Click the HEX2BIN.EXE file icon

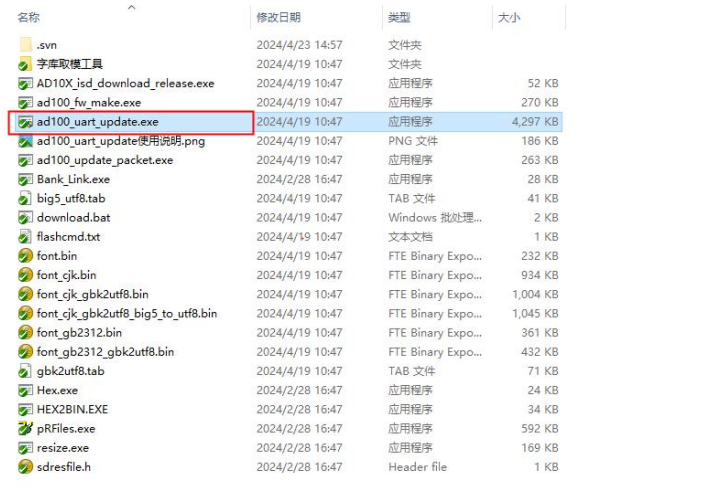[25, 410]
